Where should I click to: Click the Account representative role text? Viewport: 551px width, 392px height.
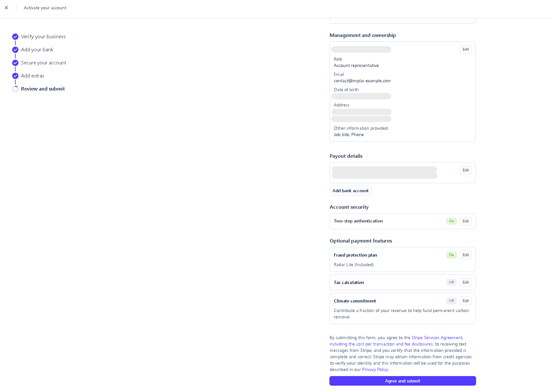click(356, 66)
